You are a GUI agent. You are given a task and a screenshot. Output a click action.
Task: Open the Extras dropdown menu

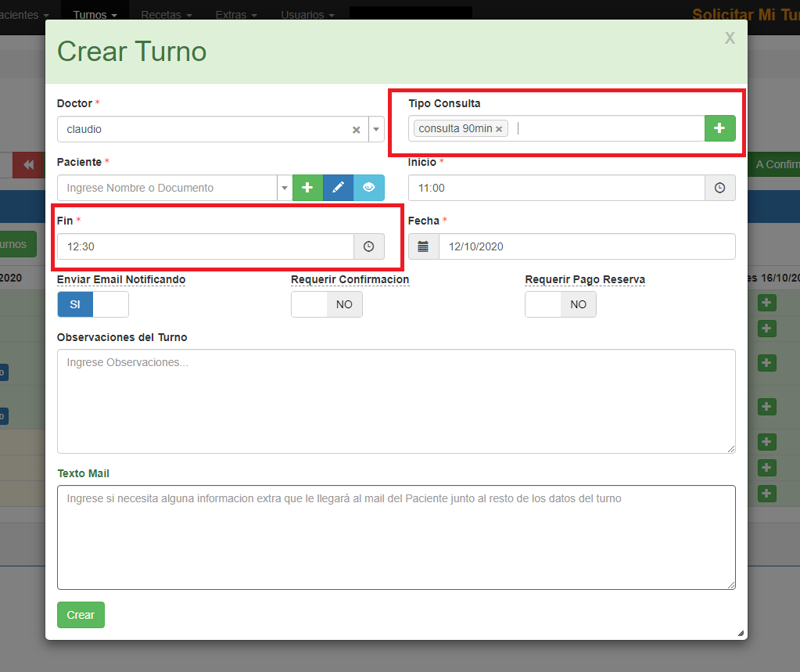point(235,15)
